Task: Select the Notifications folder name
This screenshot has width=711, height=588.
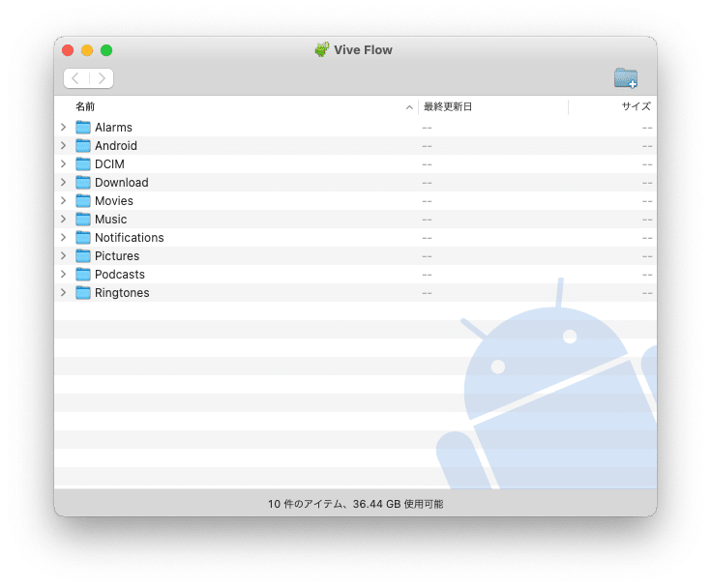Action: [x=130, y=238]
